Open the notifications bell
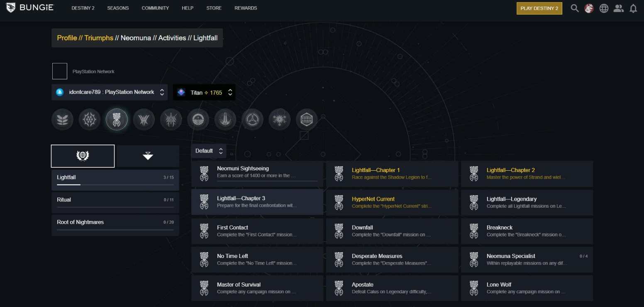The width and height of the screenshot is (644, 307). click(633, 8)
